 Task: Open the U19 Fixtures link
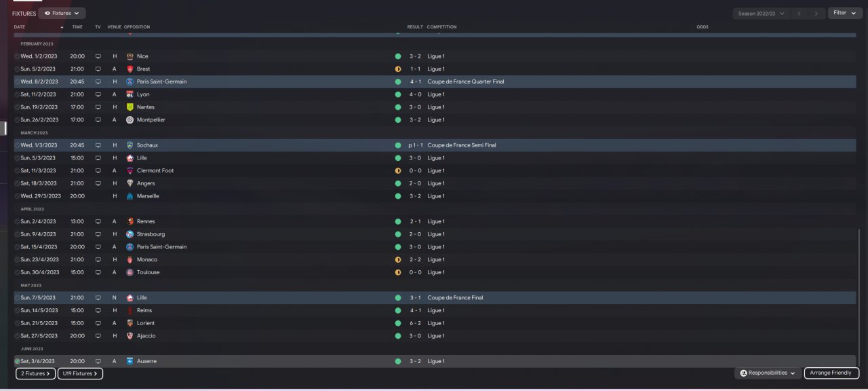point(80,373)
